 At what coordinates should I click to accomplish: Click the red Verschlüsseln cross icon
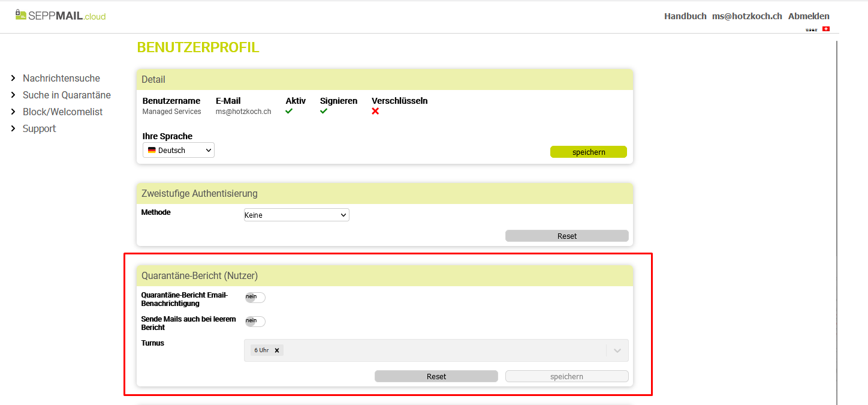pos(375,111)
